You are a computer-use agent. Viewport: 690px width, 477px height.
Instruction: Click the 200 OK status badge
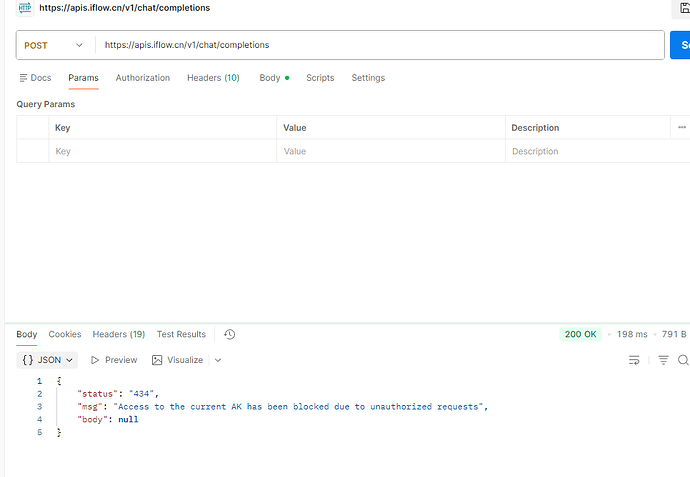tap(580, 334)
